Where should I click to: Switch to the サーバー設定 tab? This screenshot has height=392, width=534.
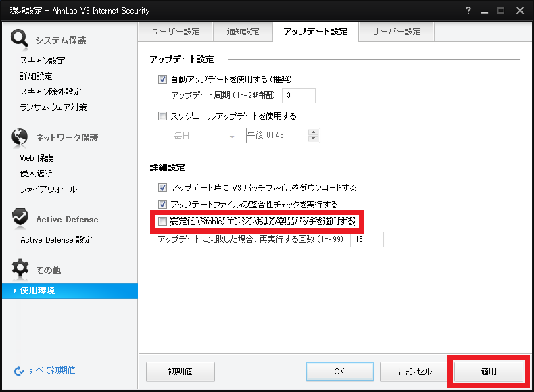point(396,32)
